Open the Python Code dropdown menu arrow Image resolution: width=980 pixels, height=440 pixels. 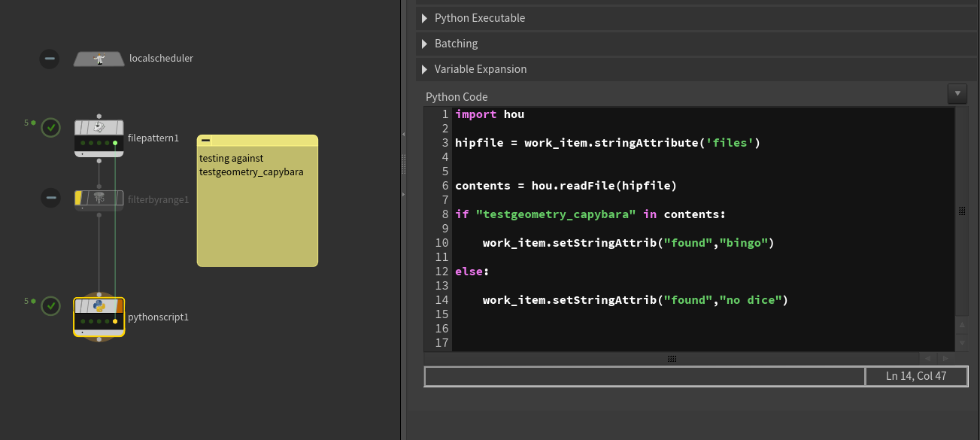coord(957,94)
